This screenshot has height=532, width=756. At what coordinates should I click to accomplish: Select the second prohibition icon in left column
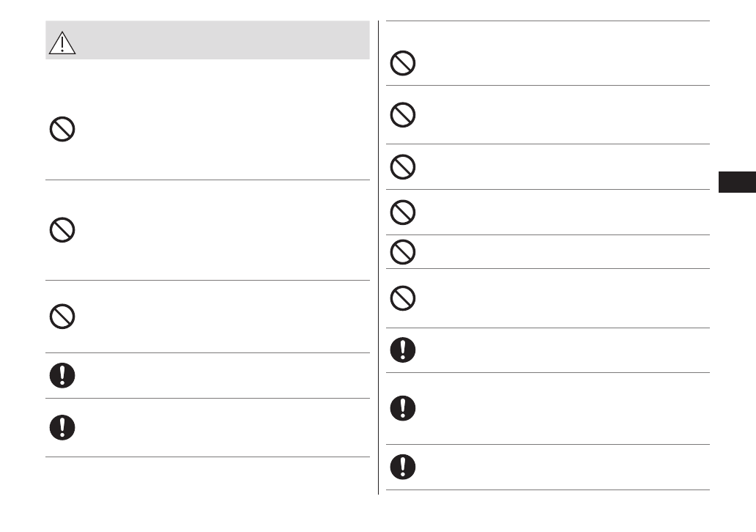(62, 232)
